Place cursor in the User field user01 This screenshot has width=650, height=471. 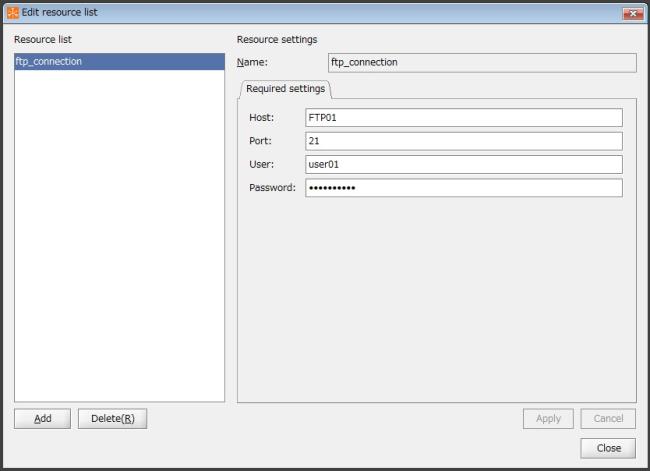(x=463, y=164)
